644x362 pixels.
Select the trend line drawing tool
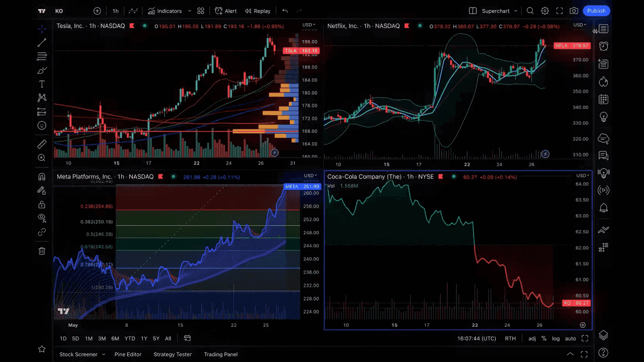[42, 43]
